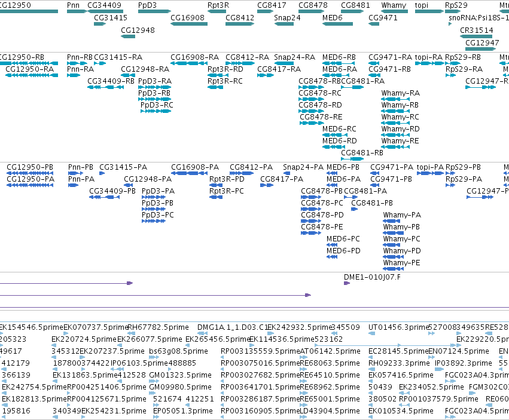Image resolution: width=509 pixels, height=420 pixels.
Task: Open the CG12948 gene label
Action: (138, 30)
